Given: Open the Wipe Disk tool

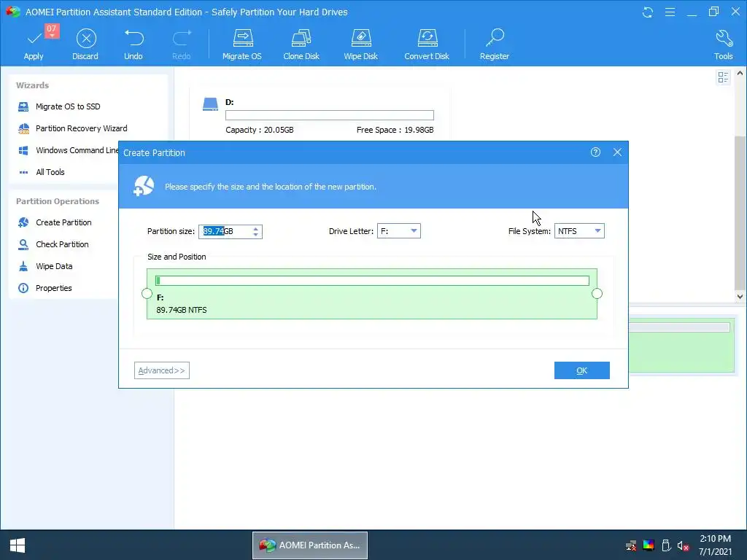Looking at the screenshot, I should 360,44.
